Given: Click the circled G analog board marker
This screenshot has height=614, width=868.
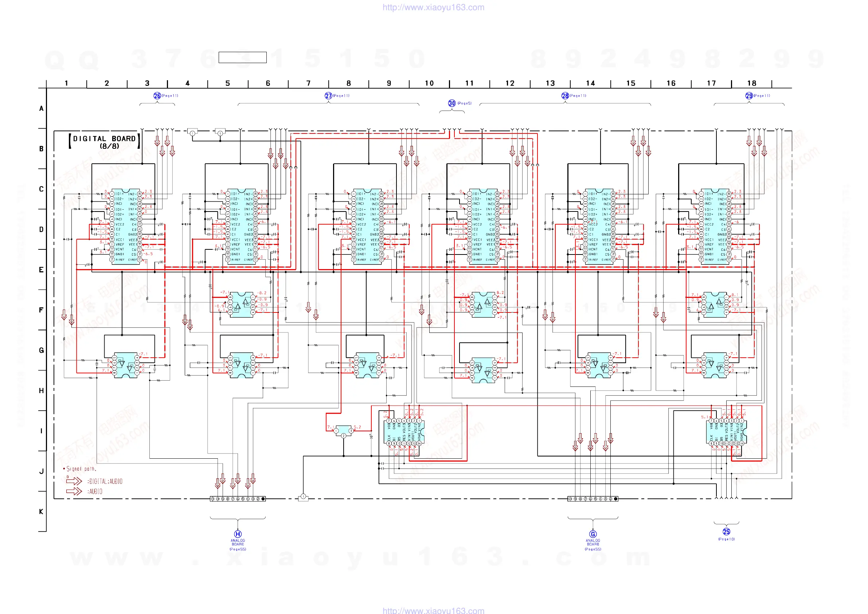Looking at the screenshot, I should (x=593, y=534).
